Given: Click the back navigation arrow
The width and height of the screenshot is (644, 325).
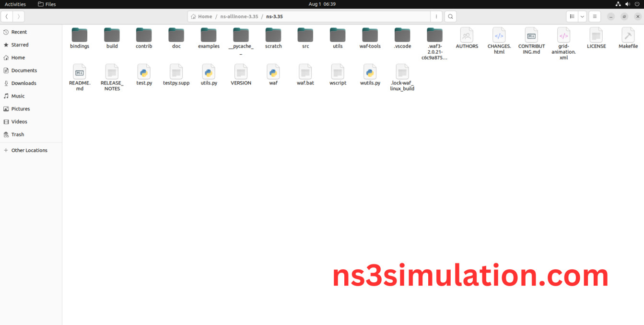Looking at the screenshot, I should (7, 16).
